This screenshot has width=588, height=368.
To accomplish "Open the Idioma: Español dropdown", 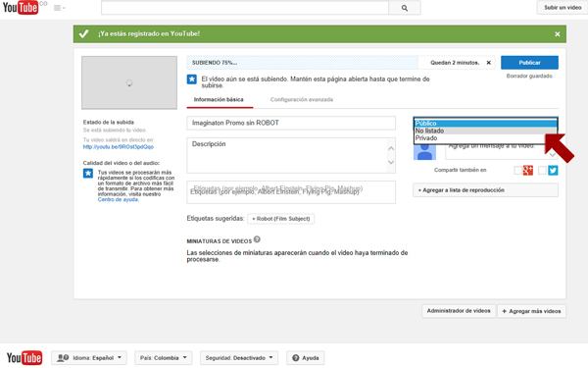I will click(x=89, y=358).
